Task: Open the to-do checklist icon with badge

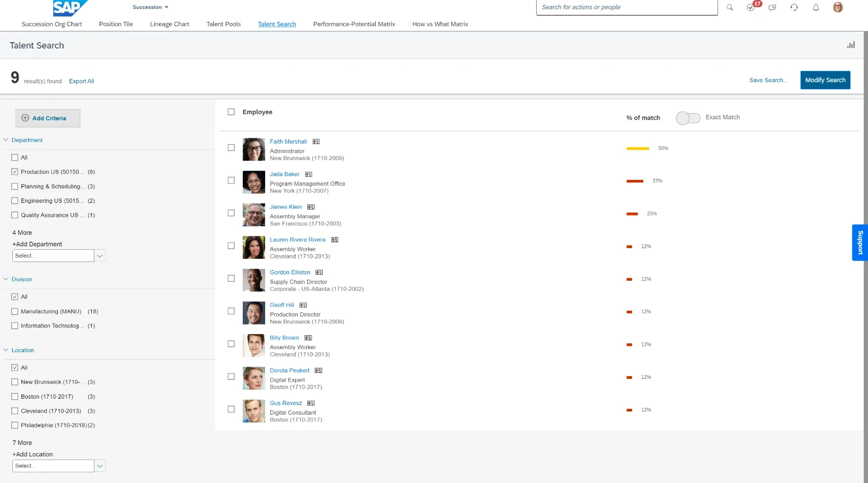Action: point(751,7)
